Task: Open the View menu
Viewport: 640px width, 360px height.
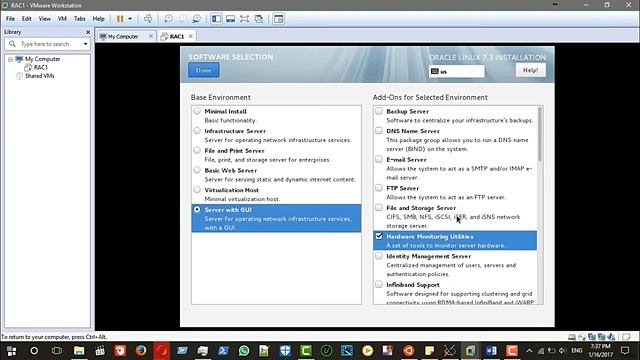Action: tap(44, 19)
